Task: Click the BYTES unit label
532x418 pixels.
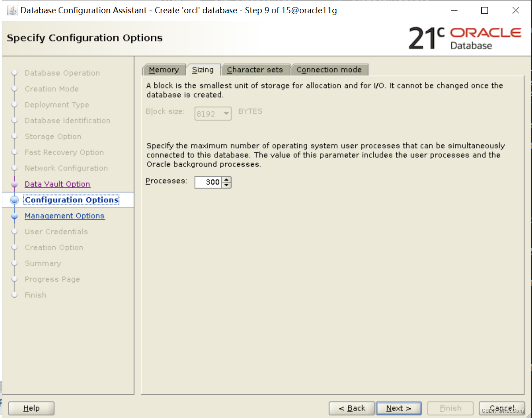Action: click(x=250, y=111)
